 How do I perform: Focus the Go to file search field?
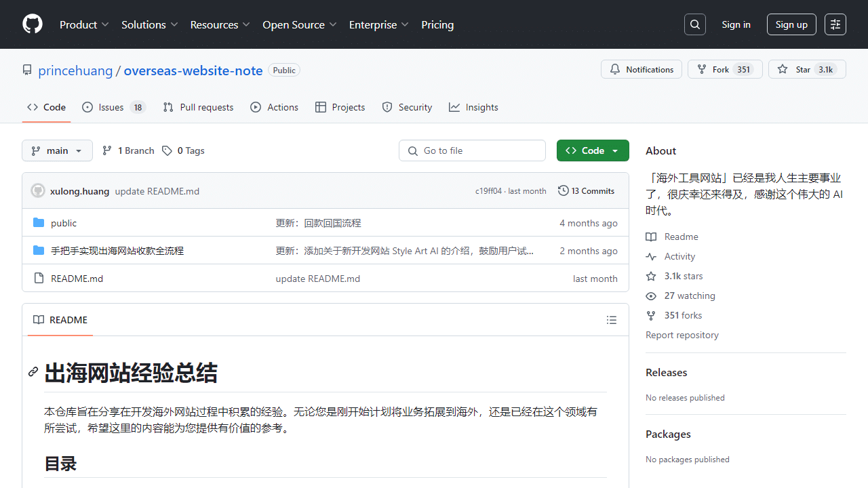[x=472, y=150]
